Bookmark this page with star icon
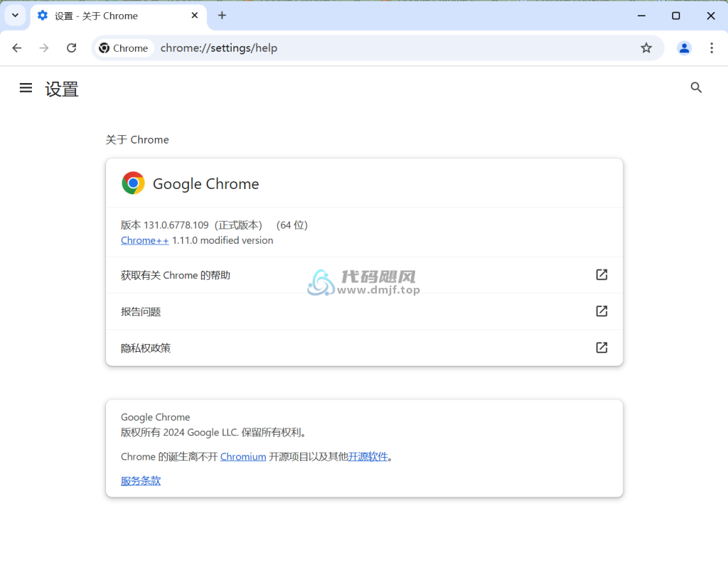 (646, 48)
